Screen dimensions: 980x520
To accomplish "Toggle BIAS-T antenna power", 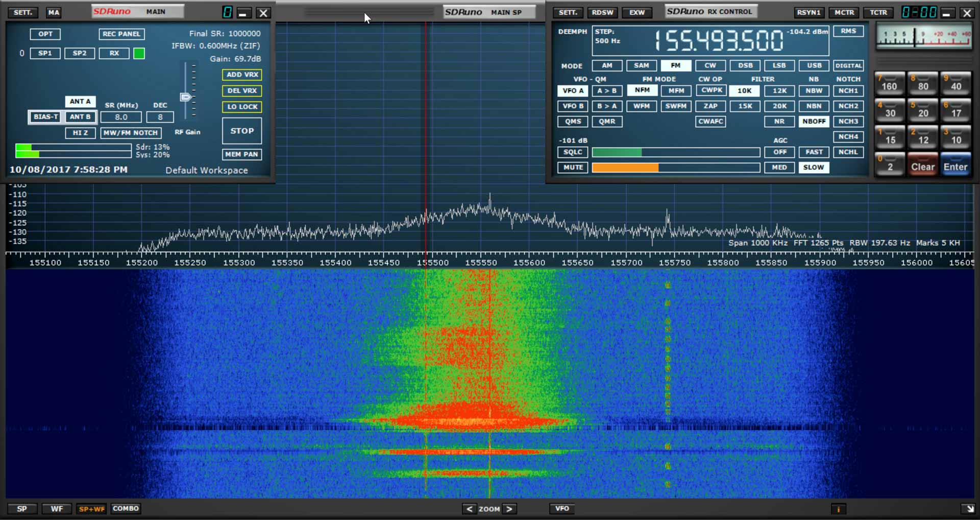I will [45, 117].
